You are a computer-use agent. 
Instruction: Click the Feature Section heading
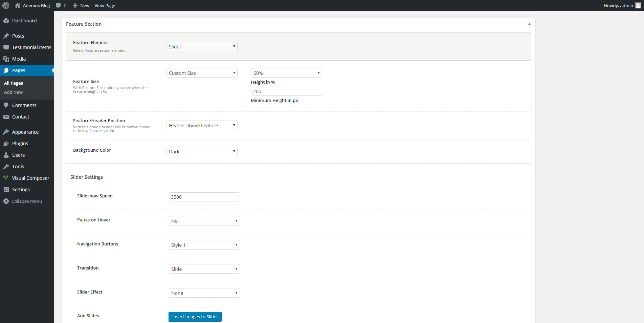coord(84,24)
